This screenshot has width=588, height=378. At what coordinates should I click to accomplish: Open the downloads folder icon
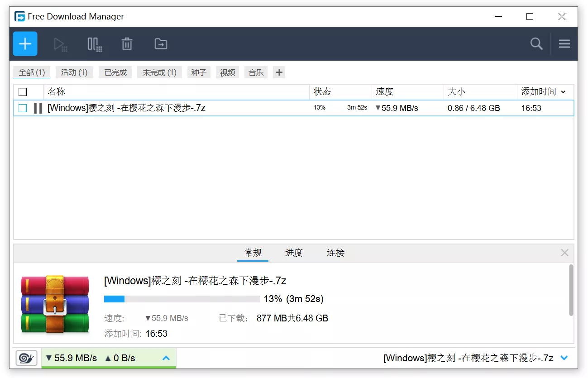(x=160, y=43)
